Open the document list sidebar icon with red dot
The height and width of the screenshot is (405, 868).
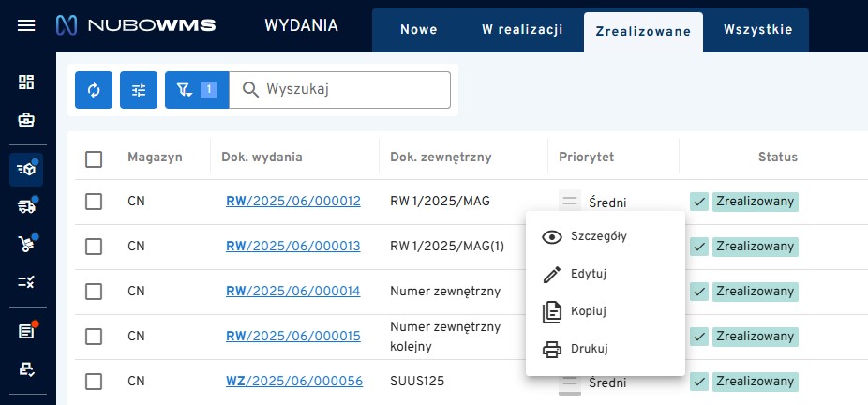(26, 331)
